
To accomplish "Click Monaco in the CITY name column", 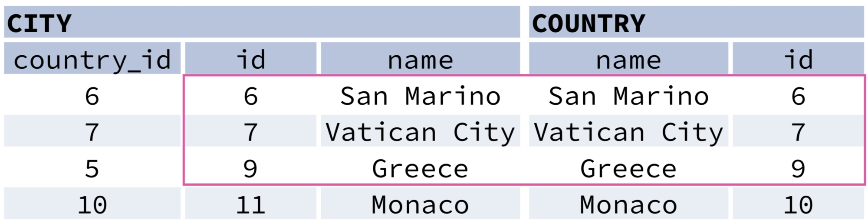I will click(x=420, y=205).
